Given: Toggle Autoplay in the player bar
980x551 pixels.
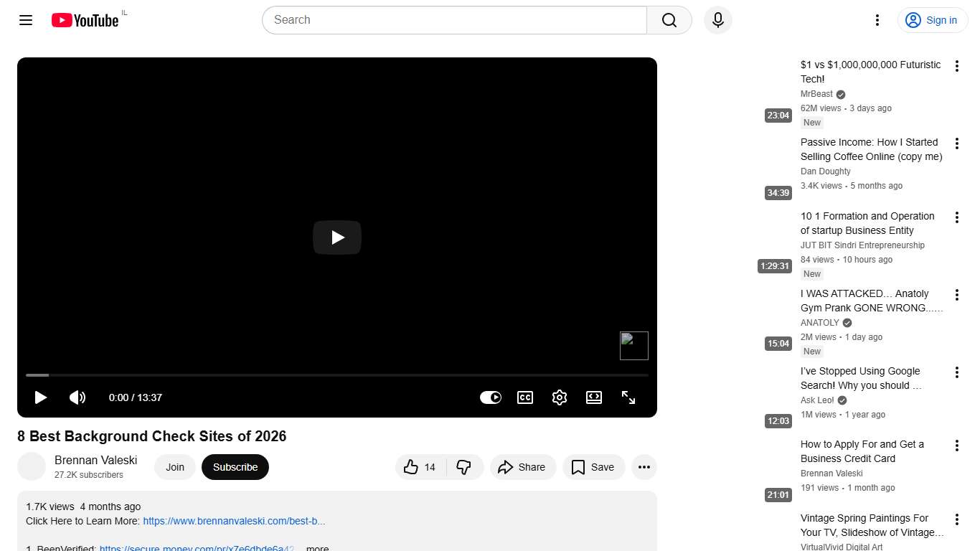Looking at the screenshot, I should tap(491, 397).
